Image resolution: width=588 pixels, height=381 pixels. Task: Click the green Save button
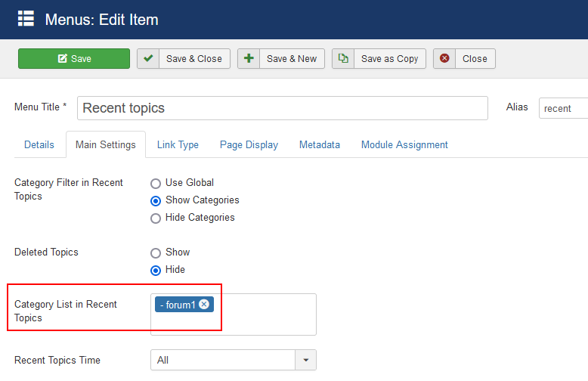coord(74,59)
